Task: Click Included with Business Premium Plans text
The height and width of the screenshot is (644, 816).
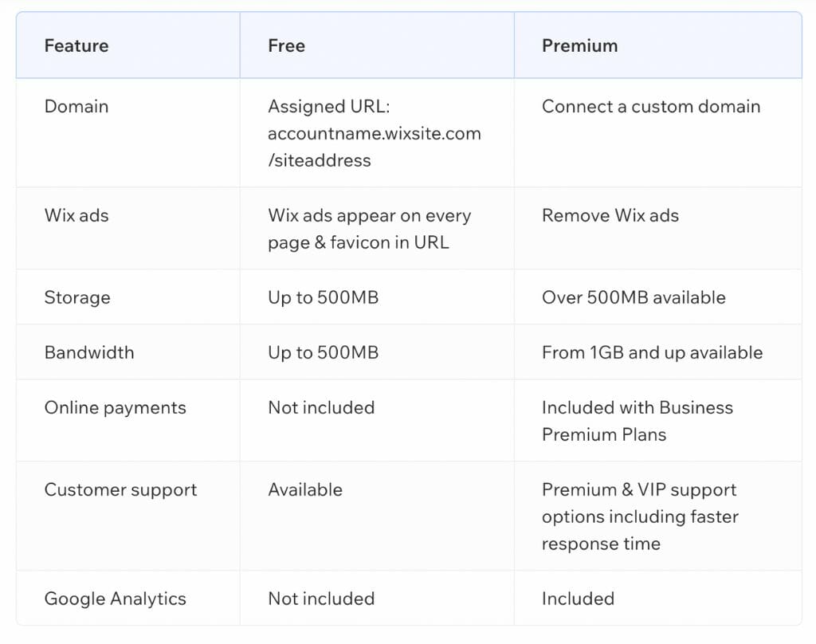Action: 637,421
